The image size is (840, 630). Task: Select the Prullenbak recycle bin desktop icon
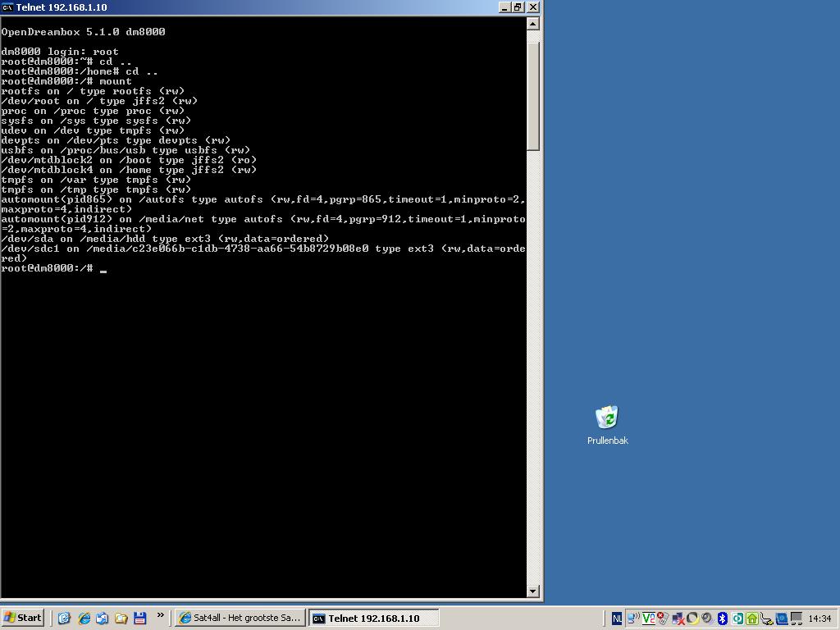coord(607,426)
